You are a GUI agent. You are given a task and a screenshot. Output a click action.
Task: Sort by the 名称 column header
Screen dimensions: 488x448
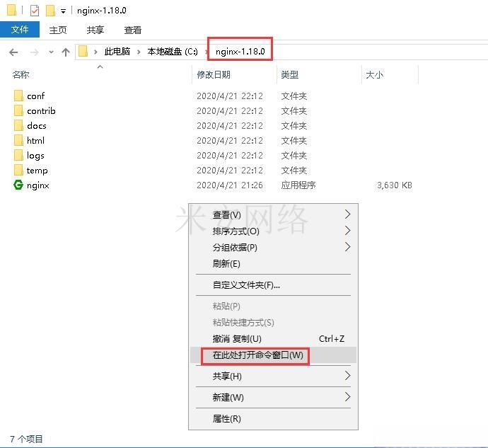tap(21, 75)
